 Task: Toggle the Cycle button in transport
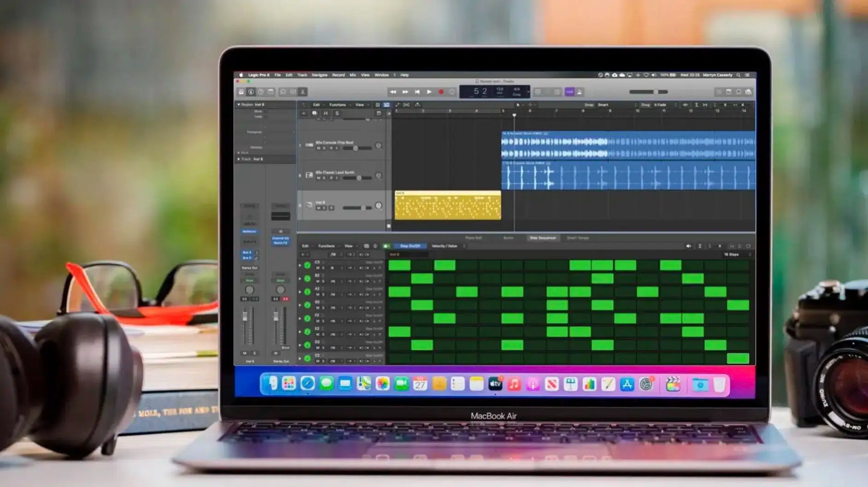[452, 92]
